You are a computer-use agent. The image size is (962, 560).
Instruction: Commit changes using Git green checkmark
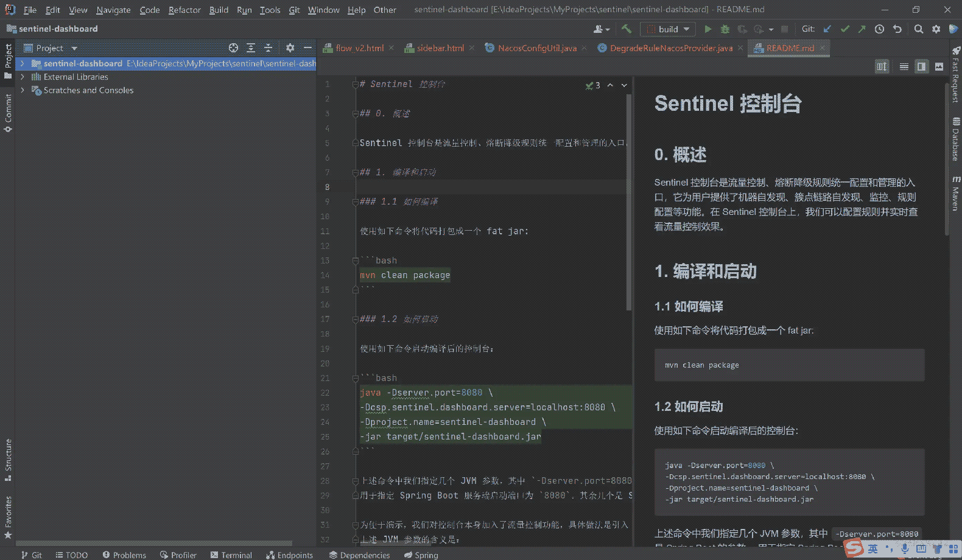point(844,29)
